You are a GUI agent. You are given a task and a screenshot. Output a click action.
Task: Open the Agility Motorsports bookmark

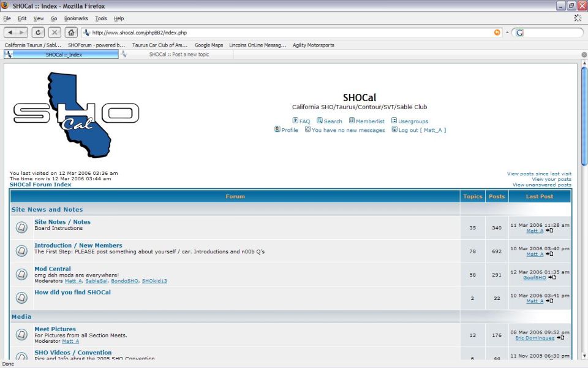pos(314,45)
